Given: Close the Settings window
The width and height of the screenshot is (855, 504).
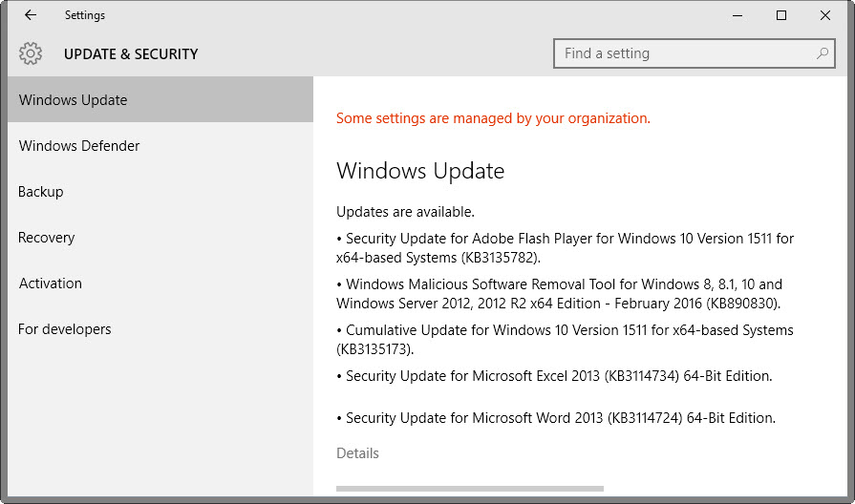Looking at the screenshot, I should tap(825, 15).
